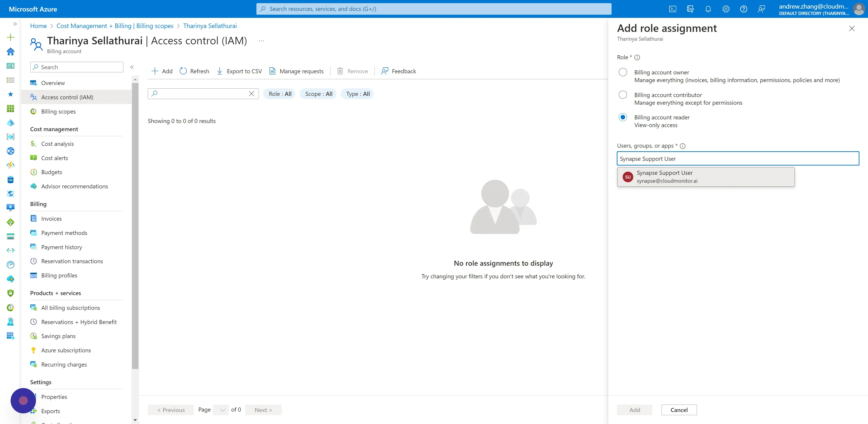The height and width of the screenshot is (424, 868).
Task: Click the top bar feedback icon
Action: (x=761, y=9)
